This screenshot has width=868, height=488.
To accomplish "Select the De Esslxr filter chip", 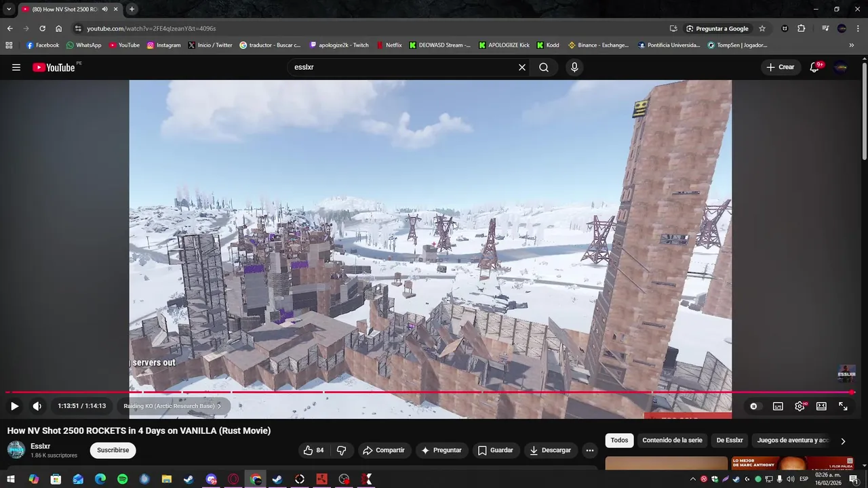I will pyautogui.click(x=730, y=441).
